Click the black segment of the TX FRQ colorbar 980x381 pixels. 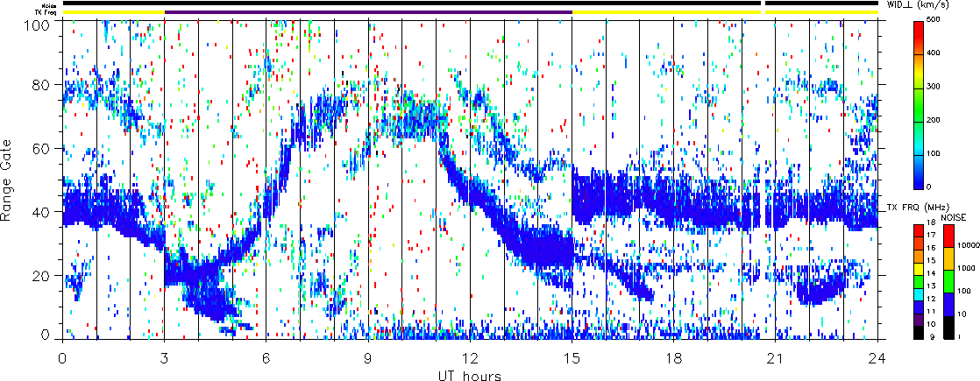pos(919,333)
